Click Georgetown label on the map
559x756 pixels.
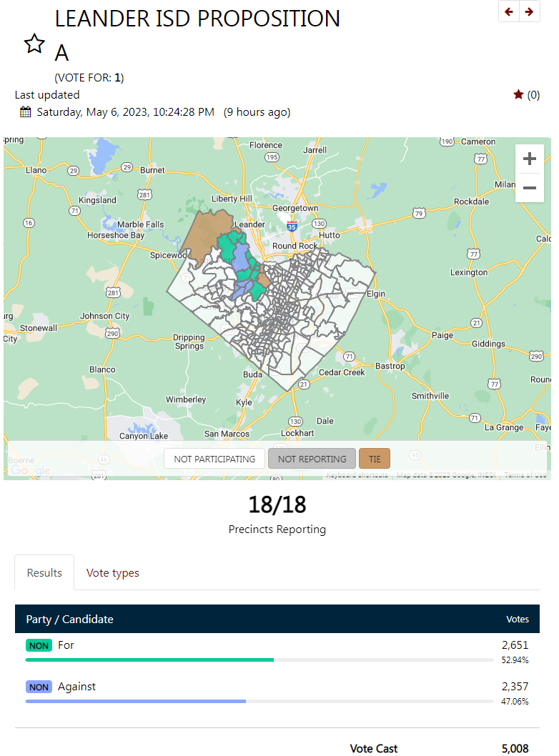tap(295, 208)
